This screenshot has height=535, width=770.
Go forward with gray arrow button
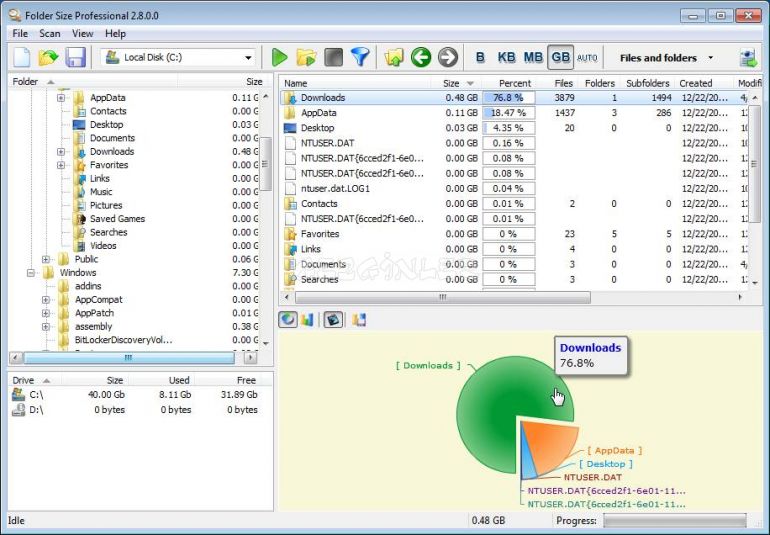point(447,57)
